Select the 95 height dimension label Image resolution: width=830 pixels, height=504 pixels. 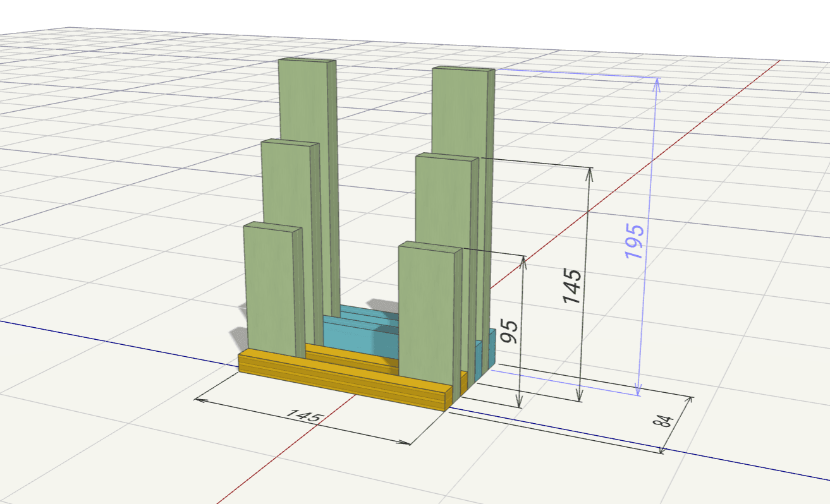(x=510, y=331)
